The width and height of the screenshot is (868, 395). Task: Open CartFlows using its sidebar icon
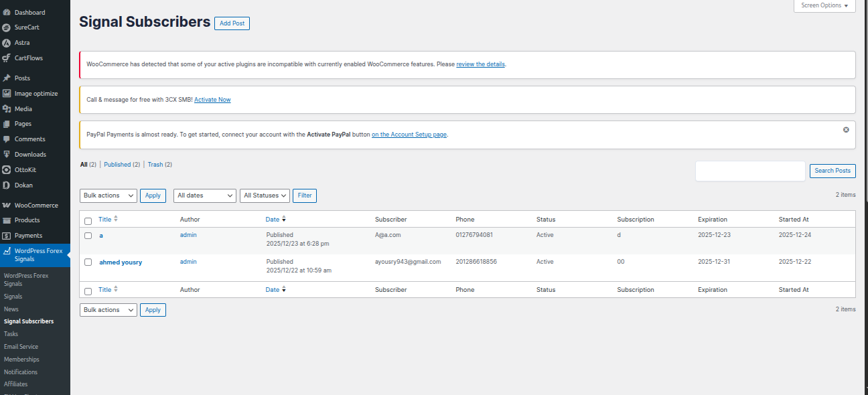7,58
